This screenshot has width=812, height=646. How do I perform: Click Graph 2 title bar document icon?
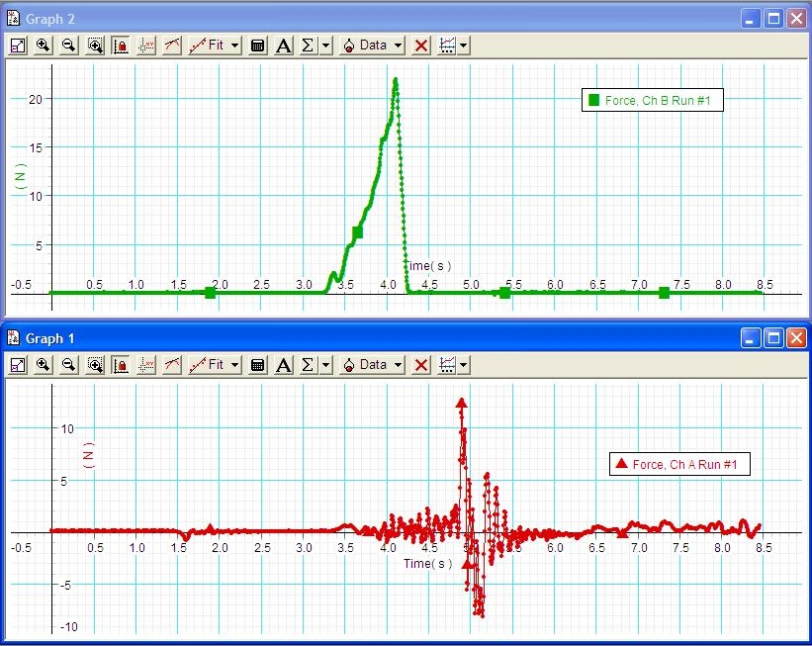click(x=13, y=19)
